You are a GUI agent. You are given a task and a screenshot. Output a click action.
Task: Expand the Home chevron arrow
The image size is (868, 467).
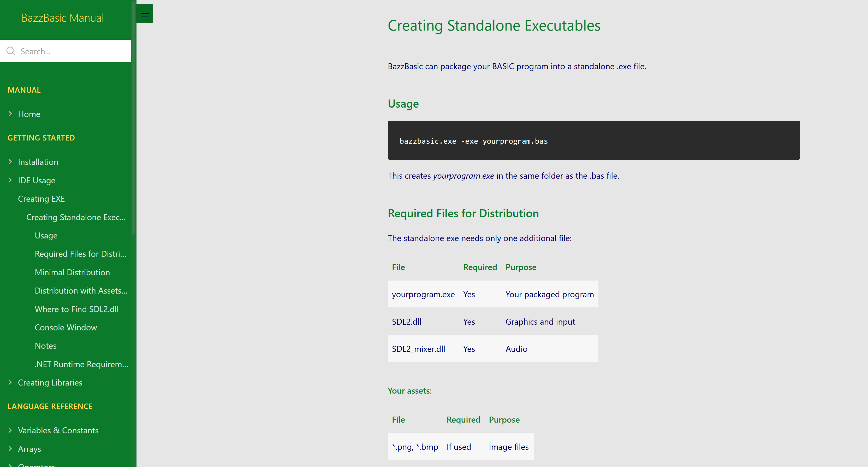10,114
